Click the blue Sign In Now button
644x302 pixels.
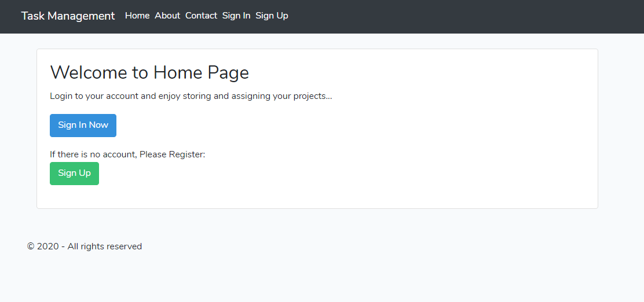pyautogui.click(x=83, y=125)
